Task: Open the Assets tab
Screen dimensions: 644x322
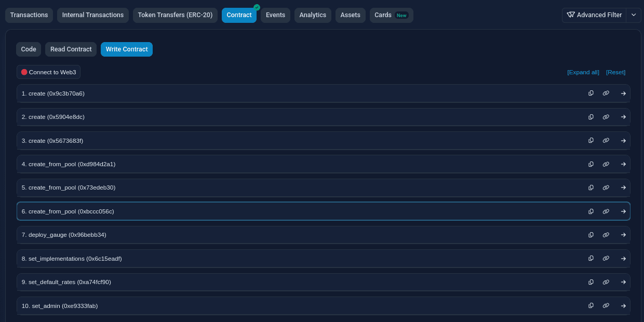Action: coord(351,15)
